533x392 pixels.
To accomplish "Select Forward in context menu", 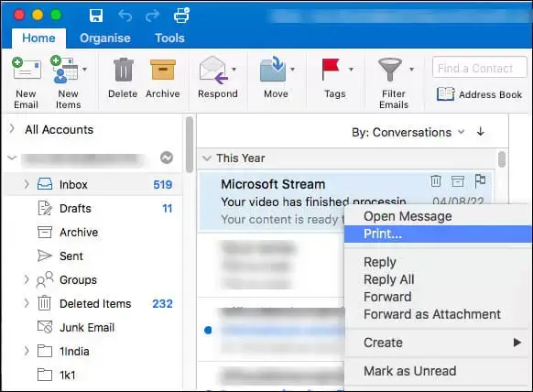I will click(438, 297).
